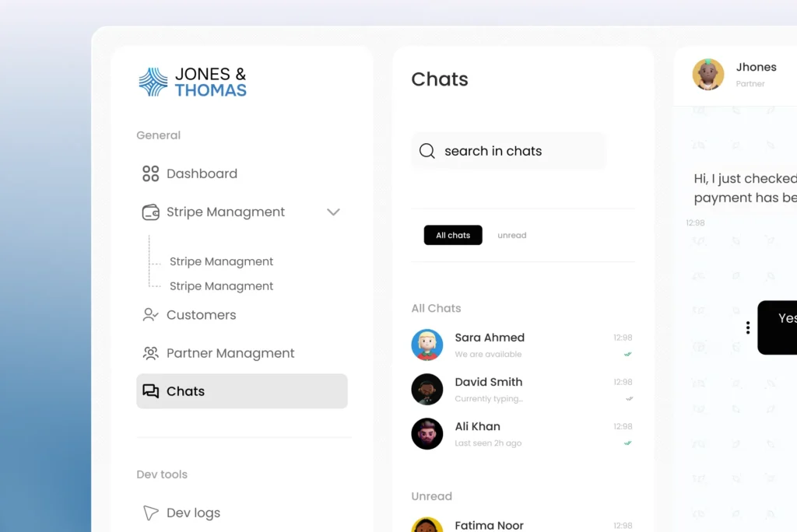Click the Stripe Managment wallet icon

coord(150,212)
